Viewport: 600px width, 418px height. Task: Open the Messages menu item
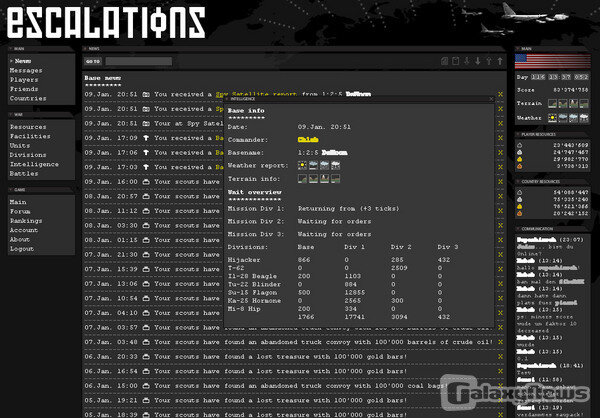coord(26,70)
